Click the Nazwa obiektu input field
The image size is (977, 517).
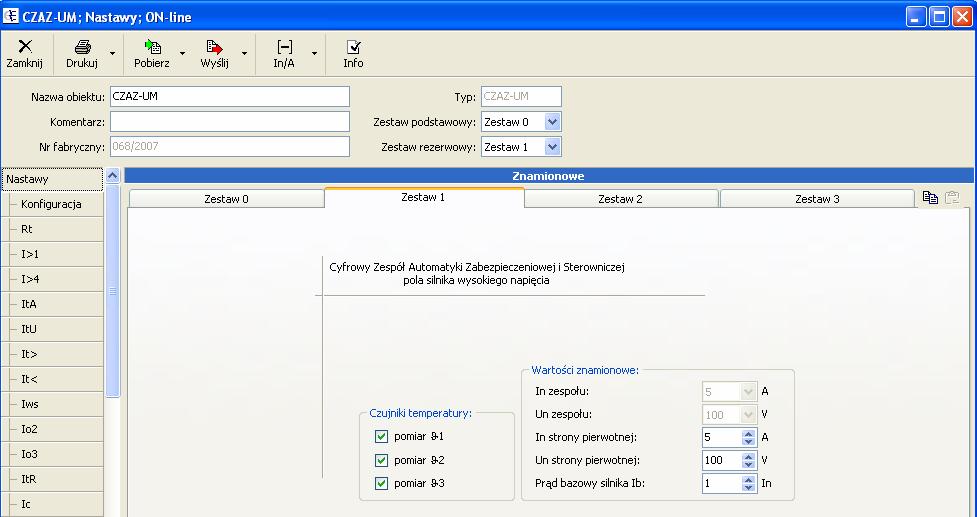point(230,97)
